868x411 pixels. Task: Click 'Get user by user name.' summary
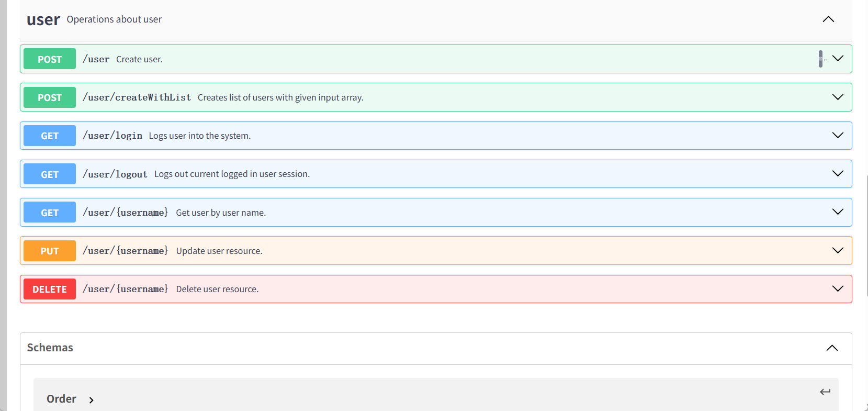click(x=221, y=213)
